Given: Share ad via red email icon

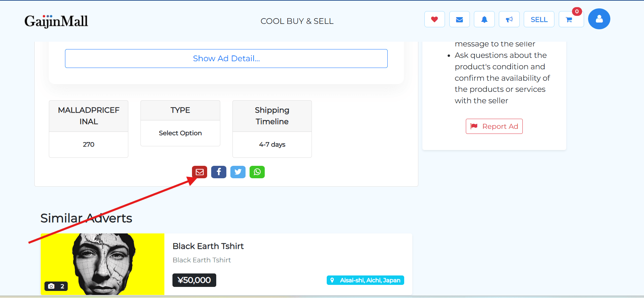Looking at the screenshot, I should click(200, 172).
